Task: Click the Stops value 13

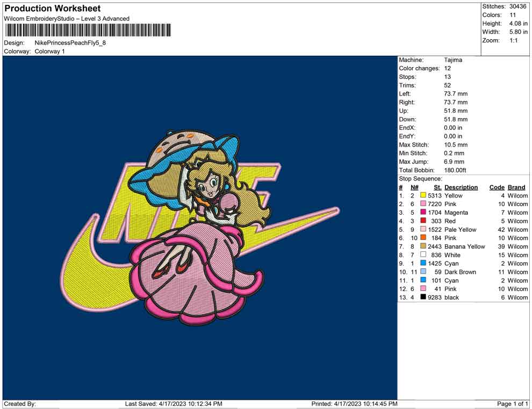Action: click(448, 77)
